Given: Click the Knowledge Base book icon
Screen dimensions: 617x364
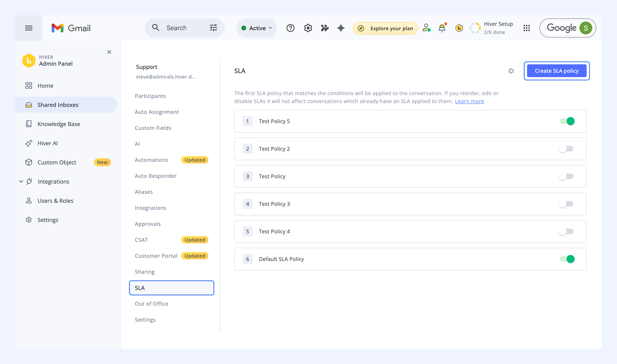Looking at the screenshot, I should click(29, 124).
